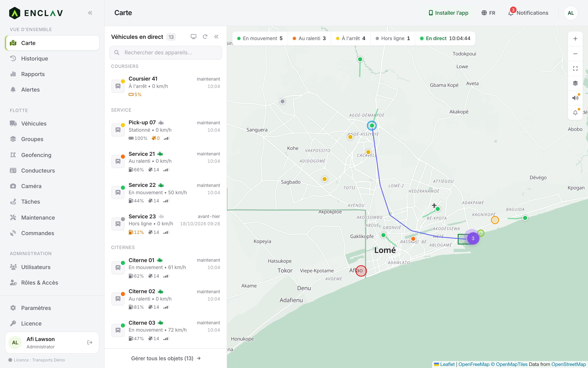This screenshot has height=368, width=588.
Task: Open Groupes in the sidebar
Action: tap(52, 139)
